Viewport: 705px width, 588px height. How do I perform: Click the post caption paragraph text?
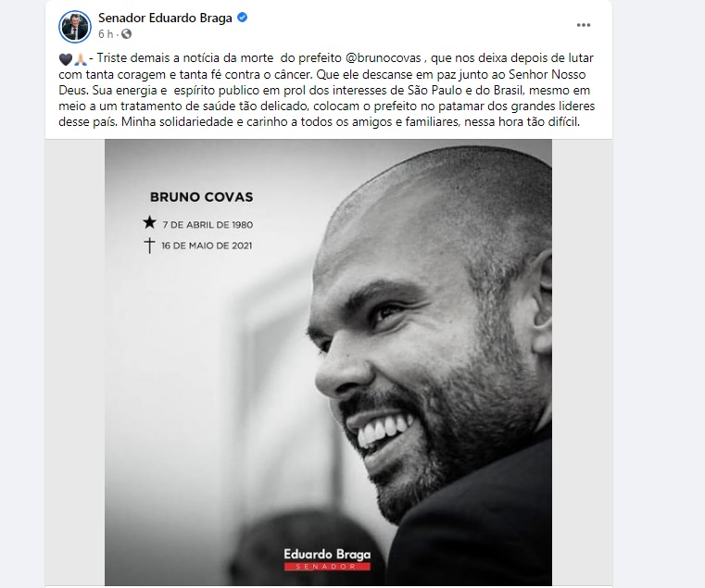327,90
